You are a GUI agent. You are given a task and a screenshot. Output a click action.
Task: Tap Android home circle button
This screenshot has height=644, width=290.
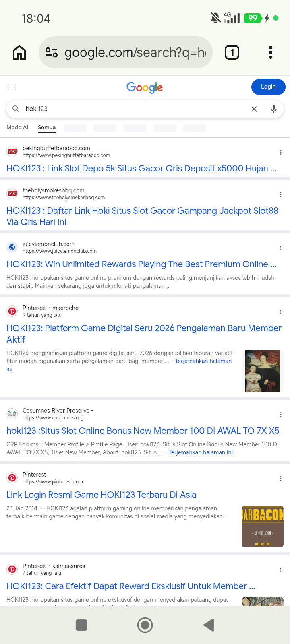coord(145,625)
